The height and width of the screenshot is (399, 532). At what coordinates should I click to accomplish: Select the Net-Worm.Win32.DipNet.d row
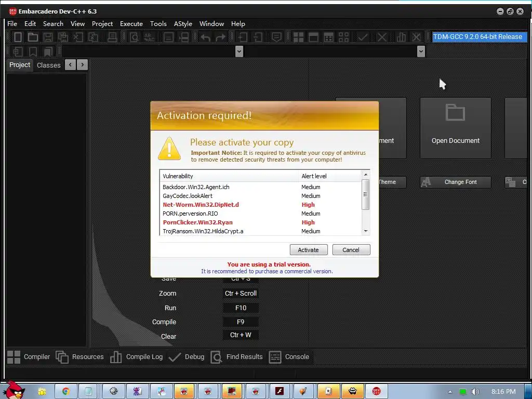point(261,205)
